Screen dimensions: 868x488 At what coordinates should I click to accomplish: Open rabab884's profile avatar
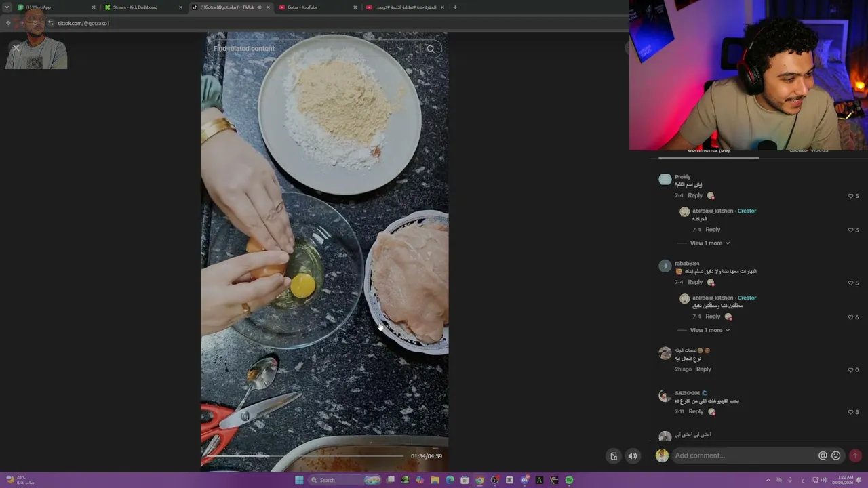pyautogui.click(x=665, y=266)
